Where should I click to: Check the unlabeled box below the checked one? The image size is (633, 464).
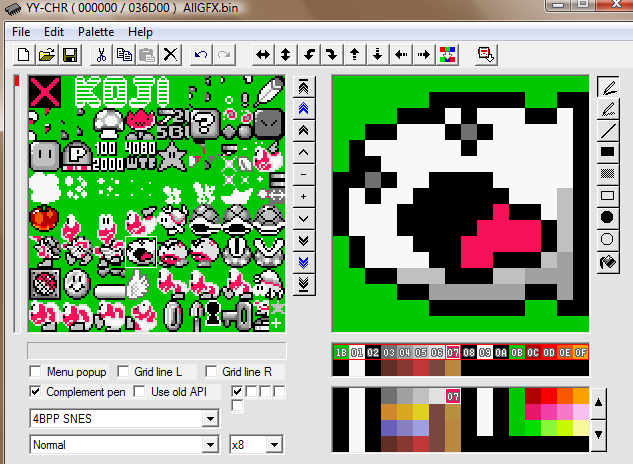coord(237,405)
